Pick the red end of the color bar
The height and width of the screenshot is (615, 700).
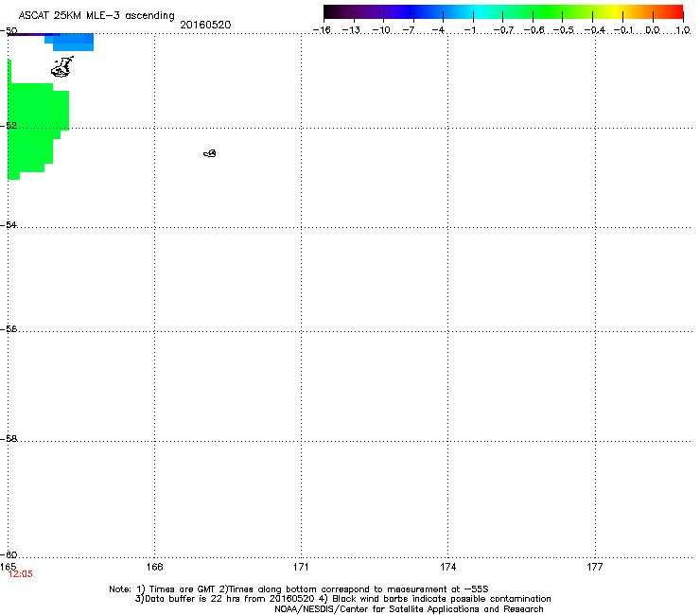[676, 12]
